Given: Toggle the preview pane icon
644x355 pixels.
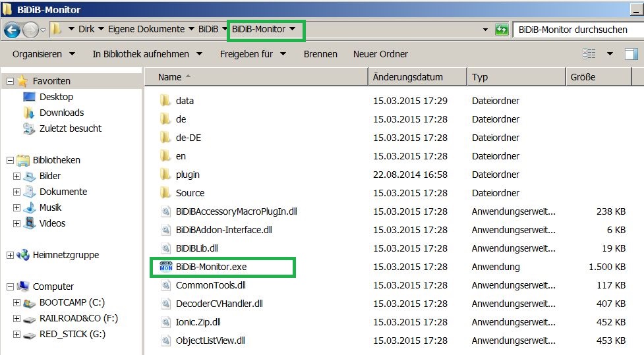Looking at the screenshot, I should click(631, 54).
